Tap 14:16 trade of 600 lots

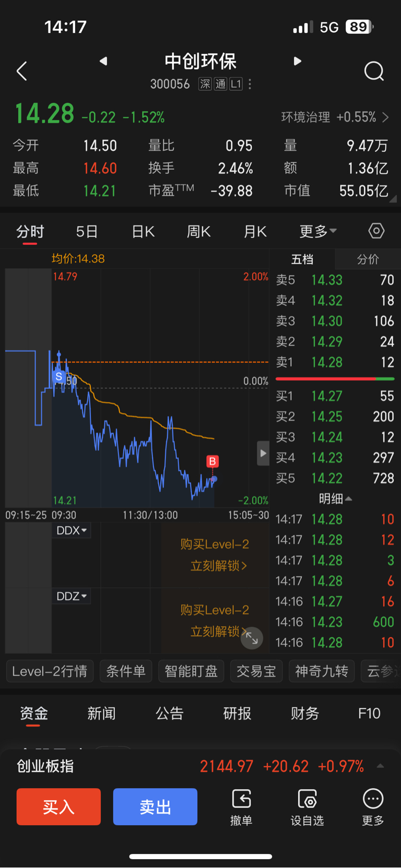[x=335, y=622]
